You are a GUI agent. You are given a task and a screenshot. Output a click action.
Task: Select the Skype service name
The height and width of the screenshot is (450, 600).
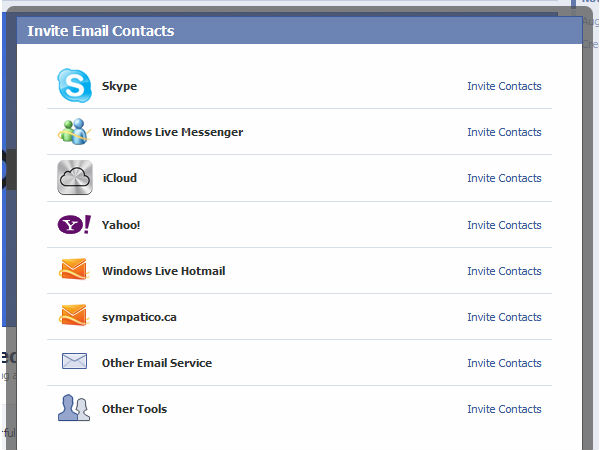[119, 86]
